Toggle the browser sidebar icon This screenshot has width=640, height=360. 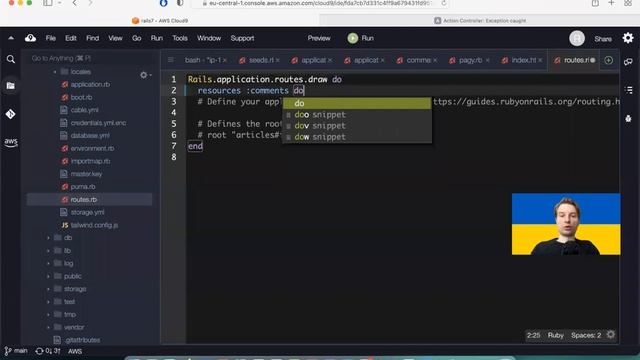tap(48, 3)
